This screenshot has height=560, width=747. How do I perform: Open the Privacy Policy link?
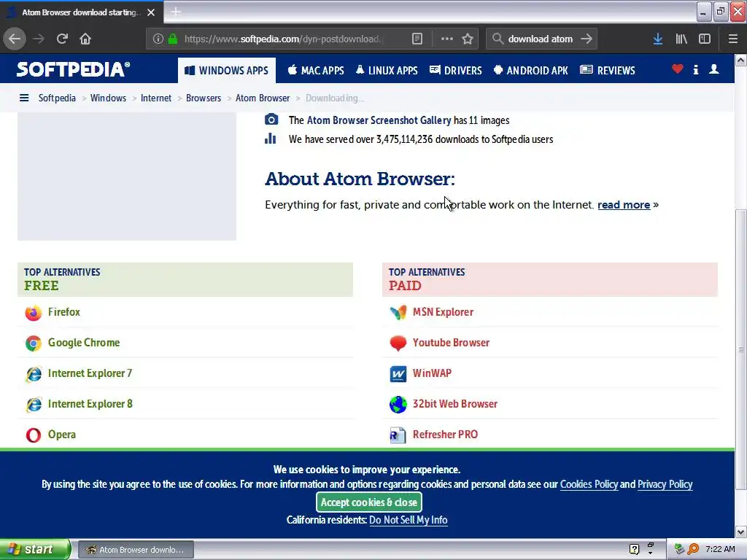[x=665, y=484]
